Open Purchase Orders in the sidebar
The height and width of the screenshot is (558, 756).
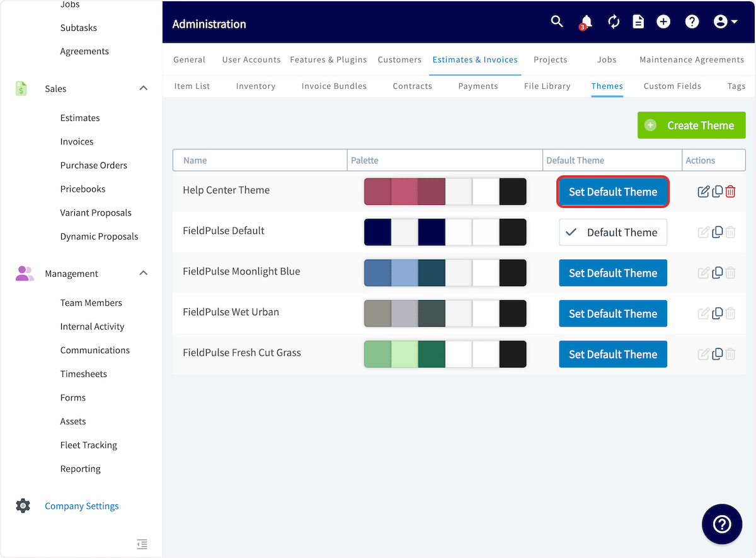click(x=94, y=165)
